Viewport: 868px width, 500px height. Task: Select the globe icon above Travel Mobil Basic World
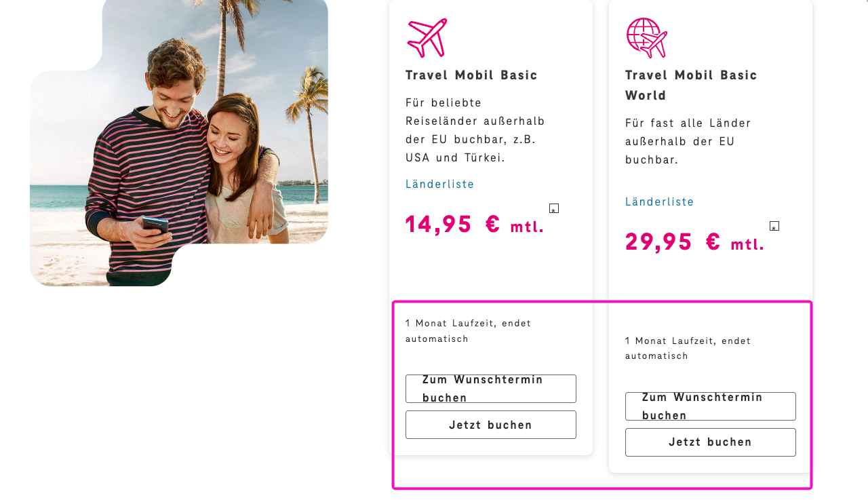click(x=645, y=39)
